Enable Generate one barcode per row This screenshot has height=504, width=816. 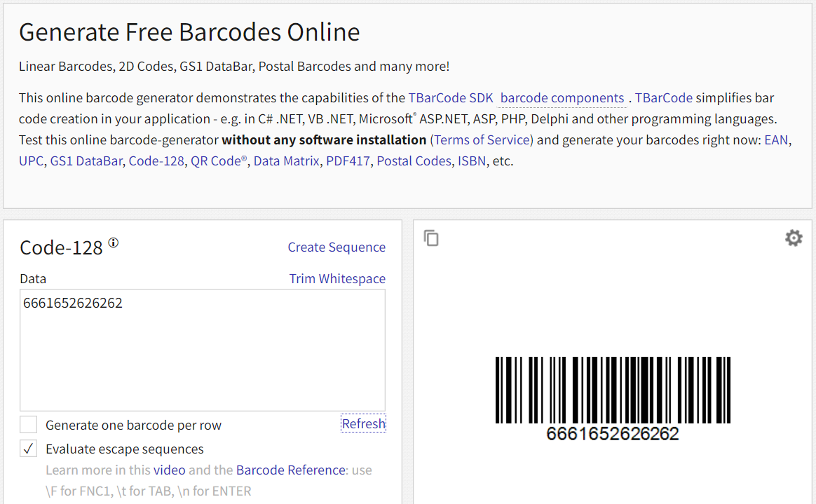coord(29,424)
